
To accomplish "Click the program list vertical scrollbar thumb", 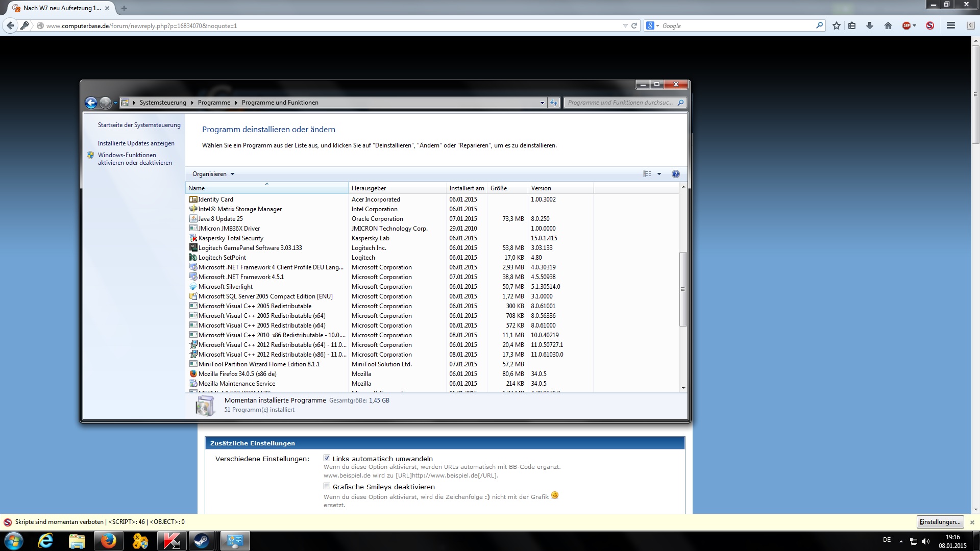I will tap(683, 289).
